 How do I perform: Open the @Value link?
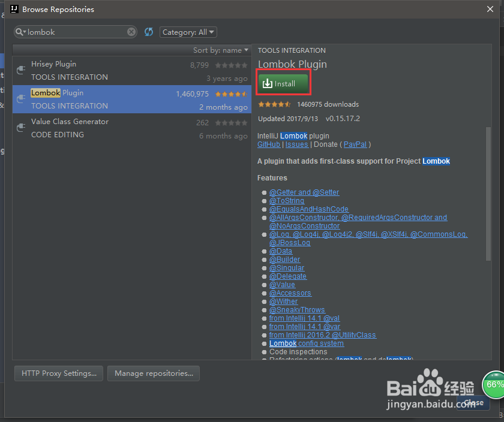point(282,285)
